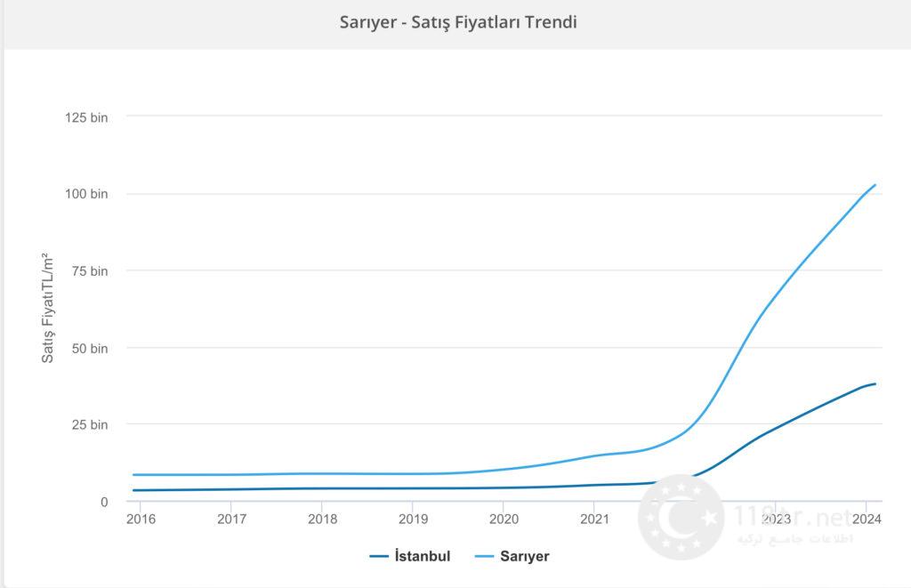The width and height of the screenshot is (911, 588).
Task: Click the end point of the Sarıyer line
Action: [875, 185]
